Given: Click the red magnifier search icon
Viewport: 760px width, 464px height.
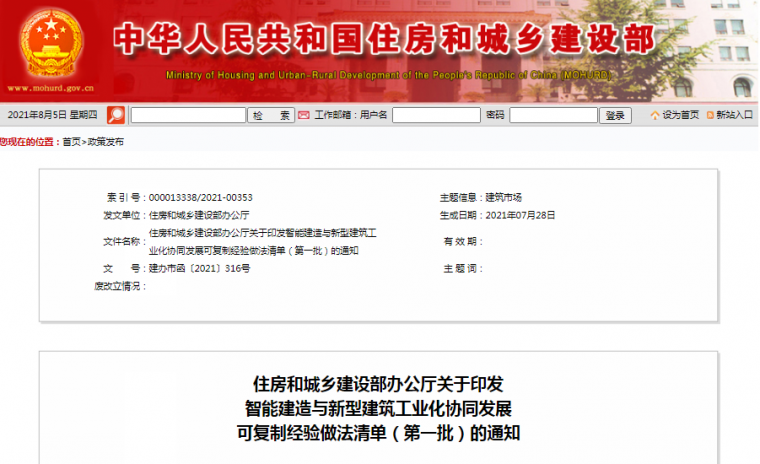Looking at the screenshot, I should 116,115.
